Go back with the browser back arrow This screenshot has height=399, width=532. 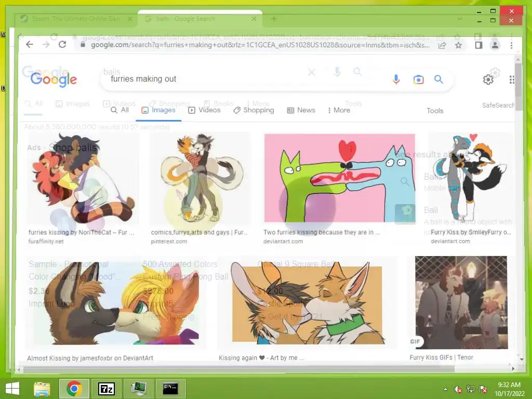point(30,45)
